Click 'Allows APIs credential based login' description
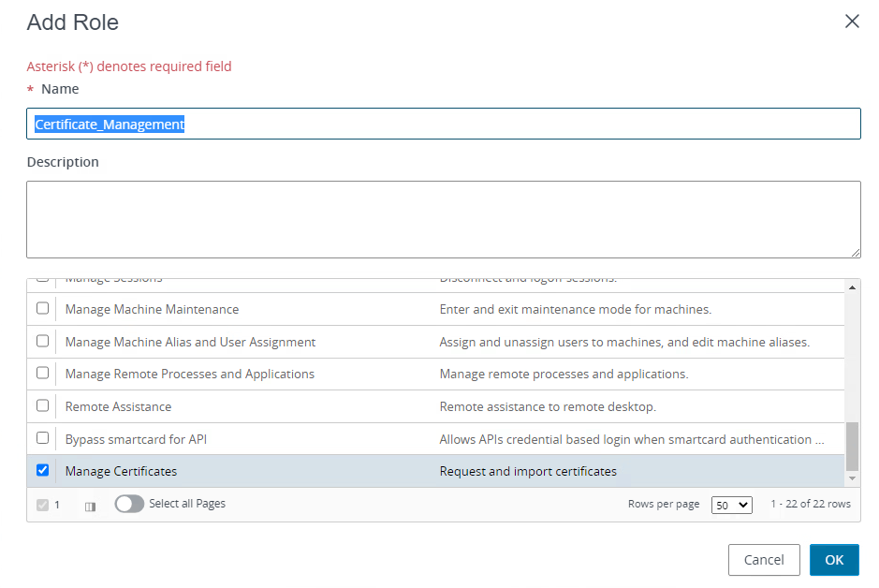 click(632, 439)
